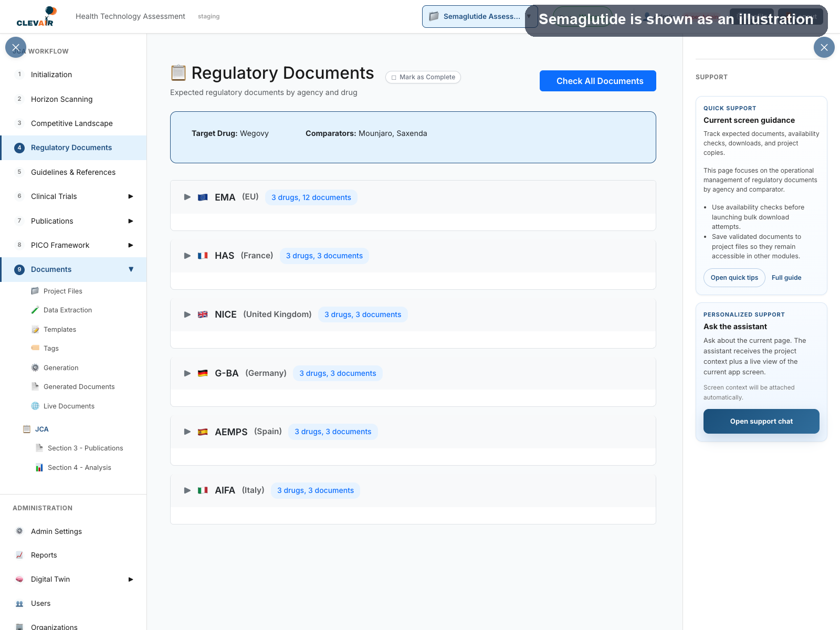Expand the AIFA Italy row
Image resolution: width=840 pixels, height=630 pixels.
tap(187, 490)
